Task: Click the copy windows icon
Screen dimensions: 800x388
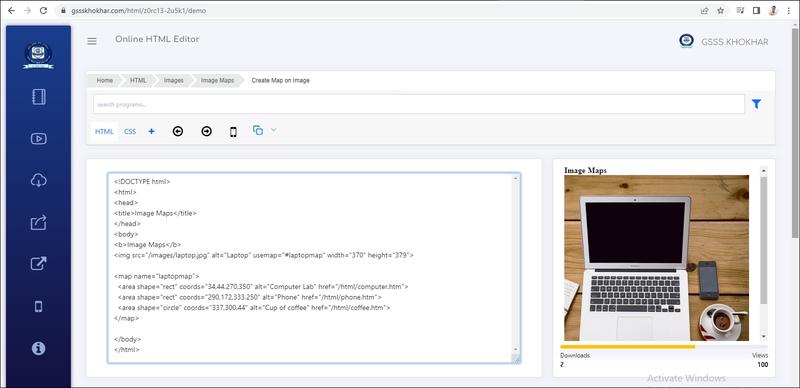Action: tap(258, 130)
